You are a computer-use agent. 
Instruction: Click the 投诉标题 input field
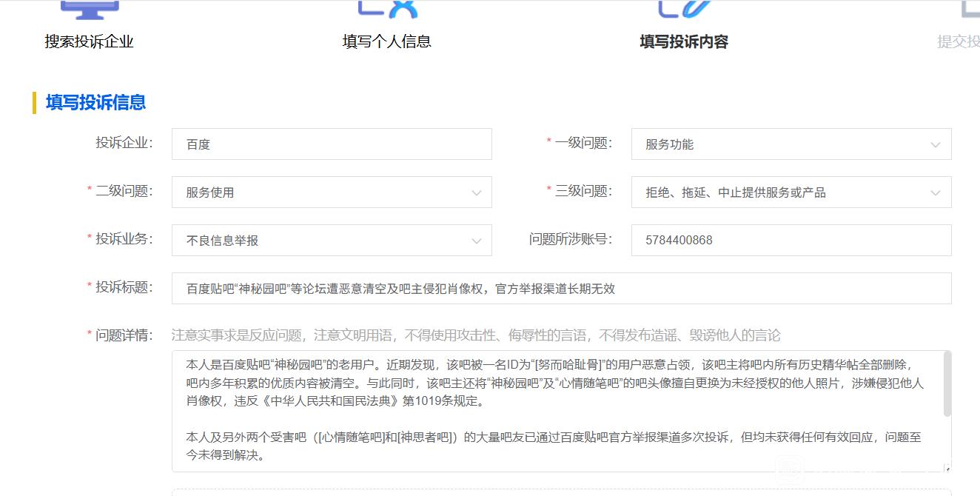[x=562, y=289]
